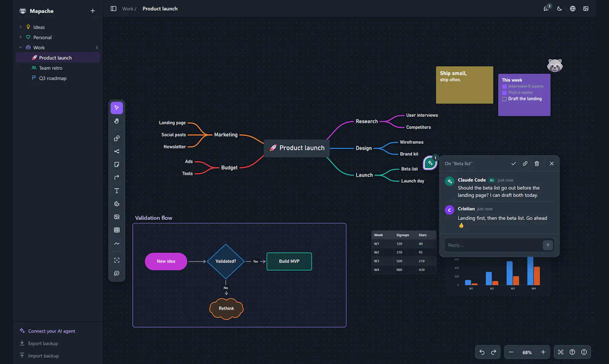This screenshot has height=364, width=609.
Task: Open the sticker tool
Action: [x=117, y=204]
